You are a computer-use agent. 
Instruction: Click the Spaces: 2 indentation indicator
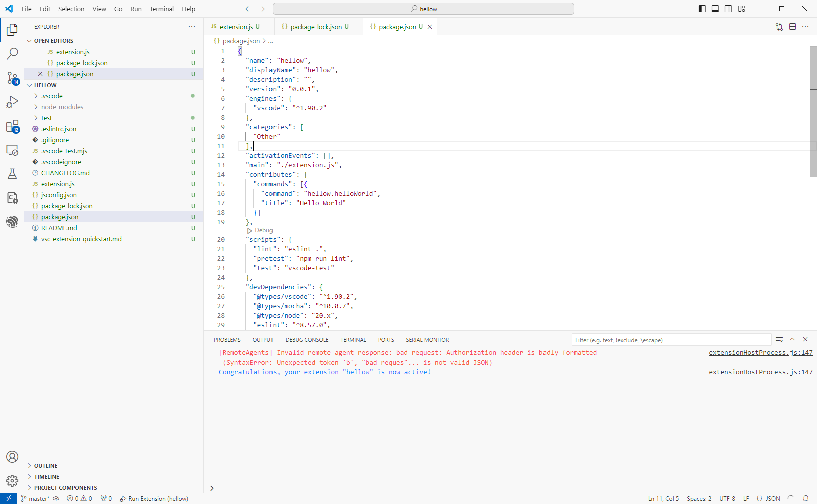(x=699, y=498)
